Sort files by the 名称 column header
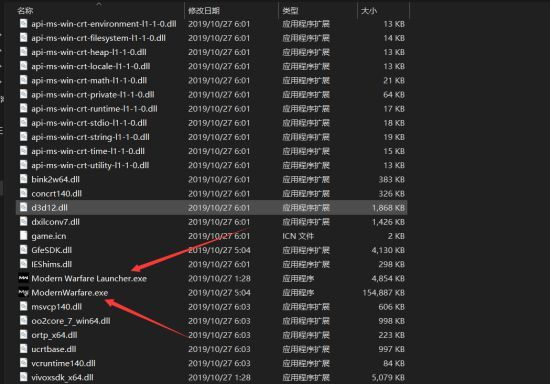 25,11
